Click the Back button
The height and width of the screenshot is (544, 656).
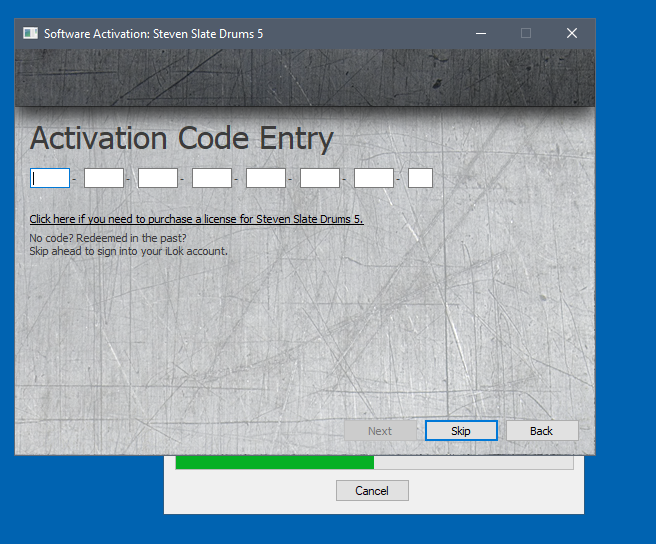tap(542, 431)
